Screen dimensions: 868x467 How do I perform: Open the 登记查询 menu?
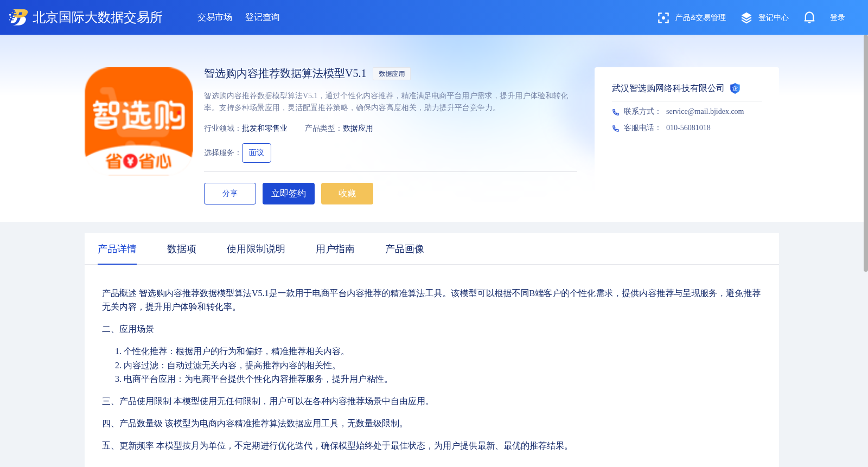(x=263, y=17)
